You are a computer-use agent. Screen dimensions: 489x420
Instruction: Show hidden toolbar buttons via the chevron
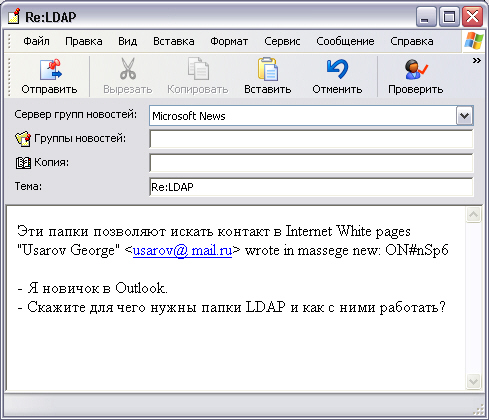pyautogui.click(x=477, y=61)
